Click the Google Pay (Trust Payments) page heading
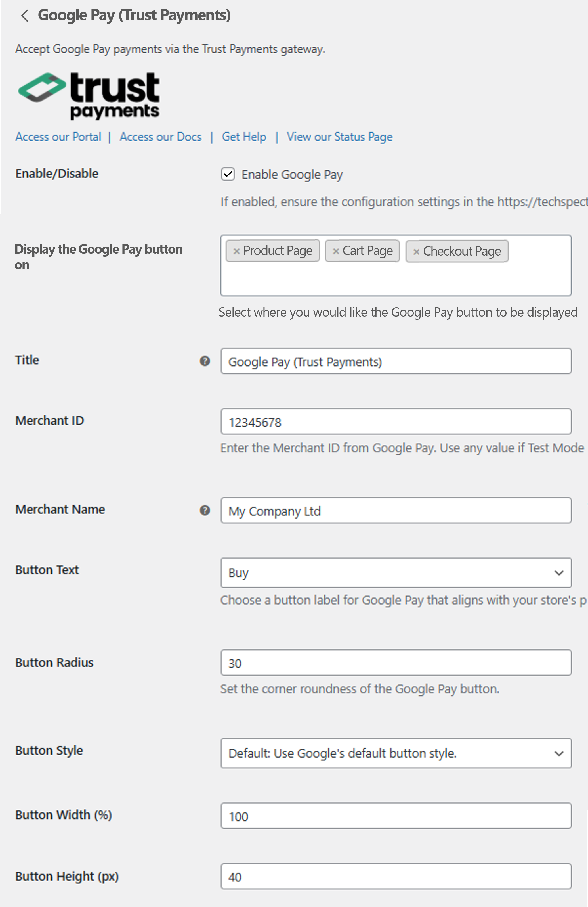 pos(135,16)
